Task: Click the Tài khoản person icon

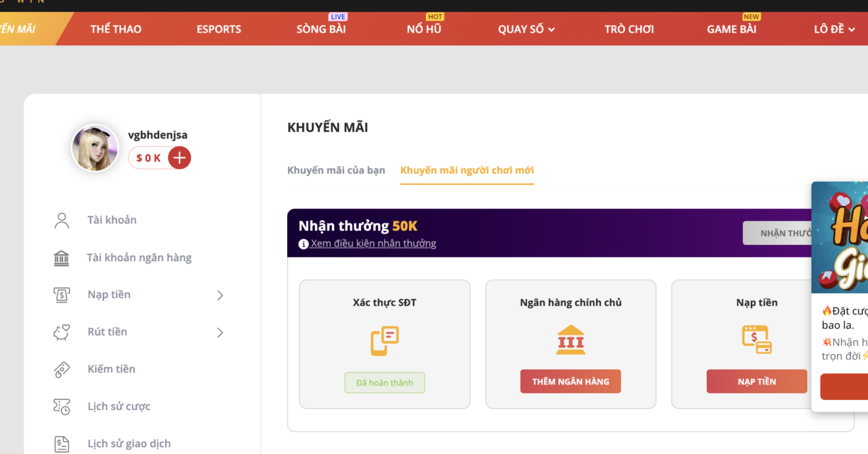Action: point(61,220)
